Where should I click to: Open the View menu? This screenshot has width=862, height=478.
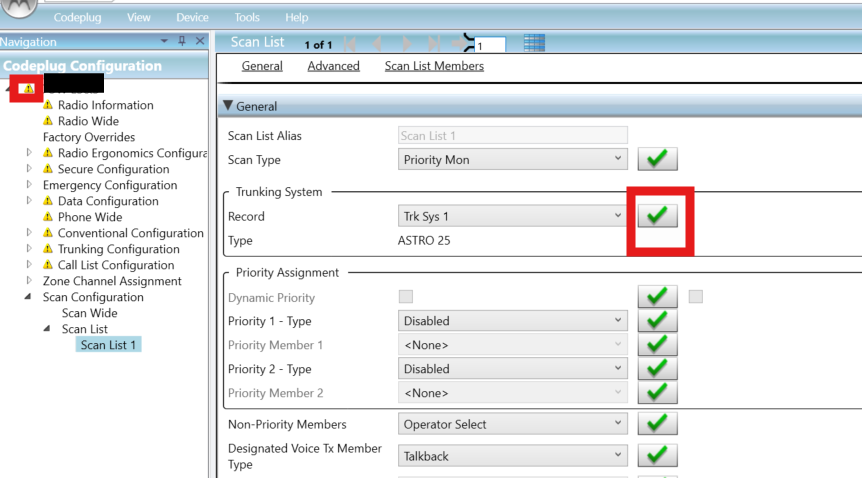pyautogui.click(x=139, y=18)
